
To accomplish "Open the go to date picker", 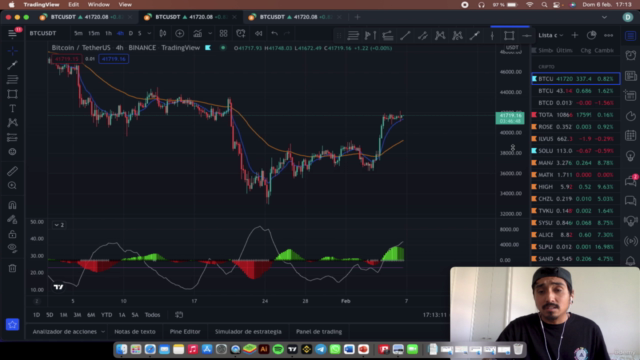I will click(x=179, y=315).
